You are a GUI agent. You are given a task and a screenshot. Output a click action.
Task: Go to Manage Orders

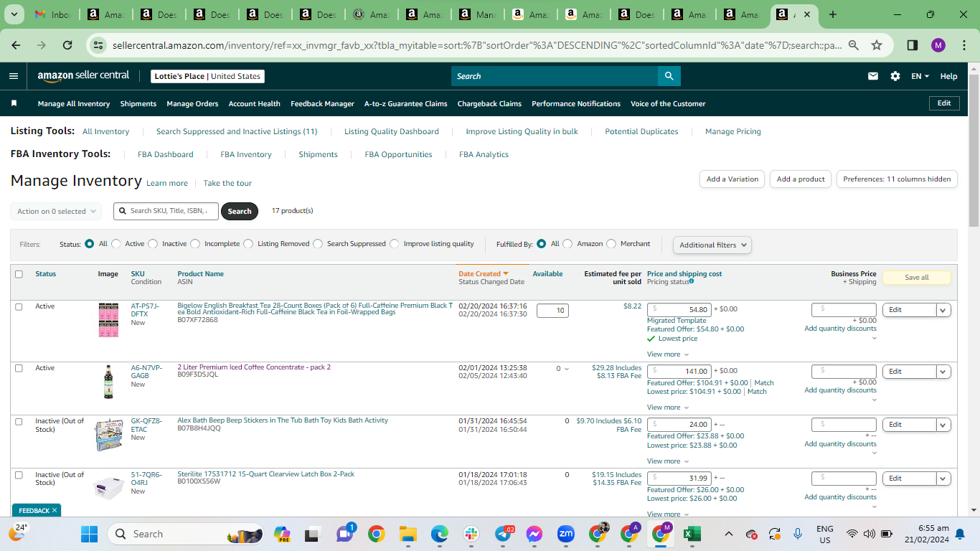pyautogui.click(x=192, y=103)
